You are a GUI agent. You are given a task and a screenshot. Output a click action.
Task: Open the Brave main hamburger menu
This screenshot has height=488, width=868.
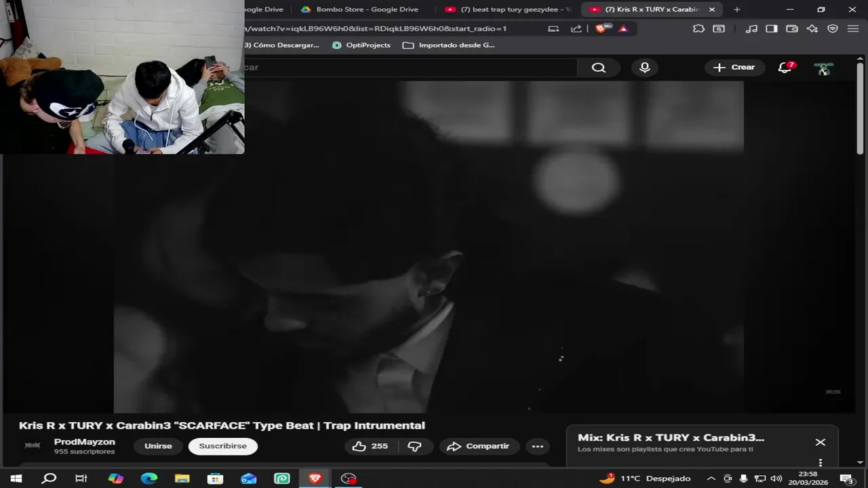(853, 28)
